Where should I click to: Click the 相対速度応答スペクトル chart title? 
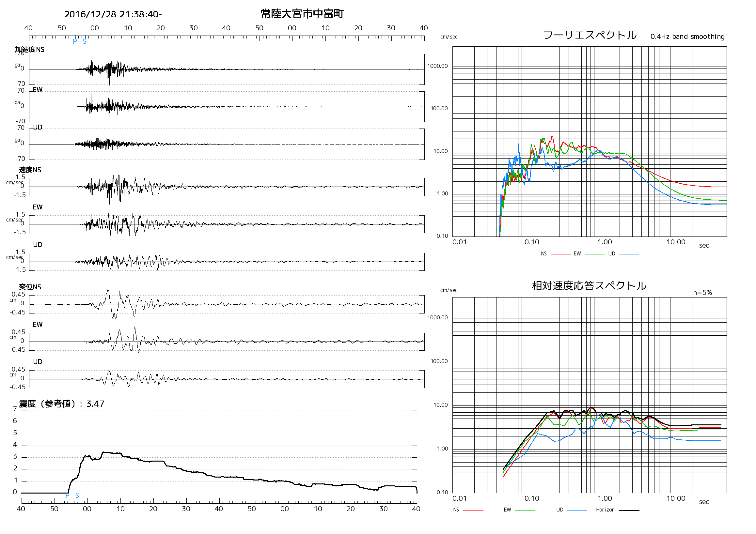(589, 285)
